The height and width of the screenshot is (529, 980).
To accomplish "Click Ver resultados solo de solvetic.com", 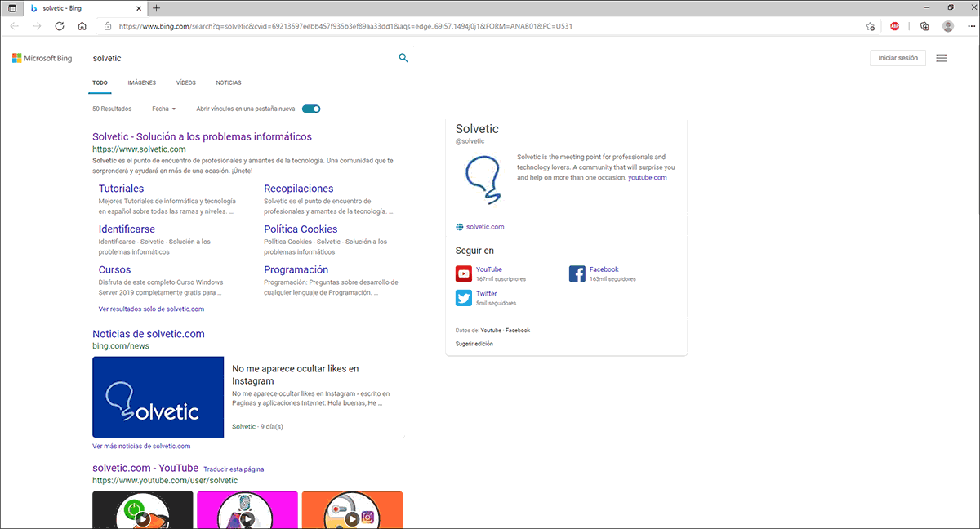I will (151, 309).
